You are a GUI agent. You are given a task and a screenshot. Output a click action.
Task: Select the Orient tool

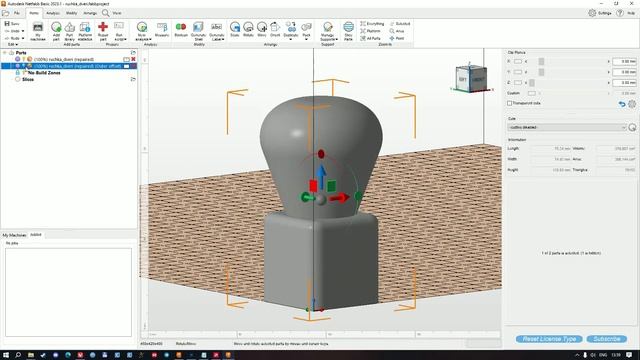click(x=275, y=29)
